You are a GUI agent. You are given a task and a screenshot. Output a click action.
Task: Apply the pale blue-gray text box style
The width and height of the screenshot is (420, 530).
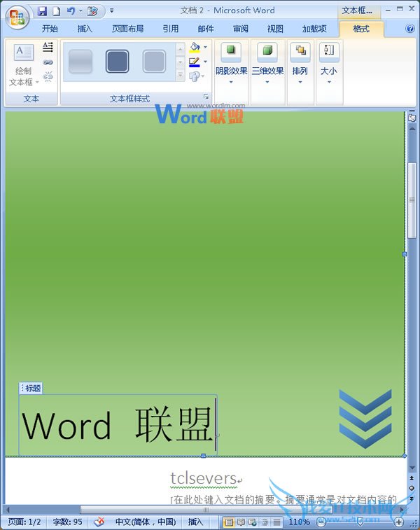pos(154,62)
